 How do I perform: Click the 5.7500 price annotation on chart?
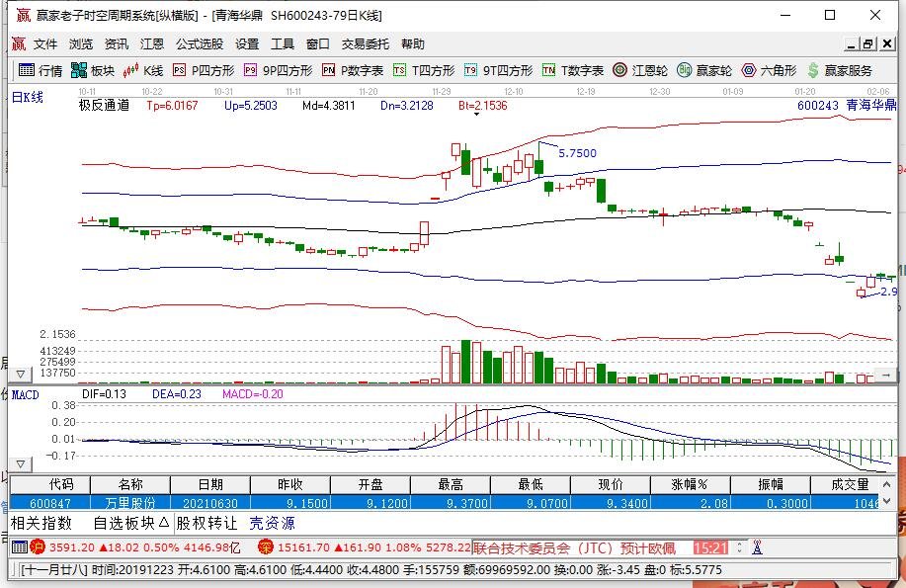pos(577,153)
